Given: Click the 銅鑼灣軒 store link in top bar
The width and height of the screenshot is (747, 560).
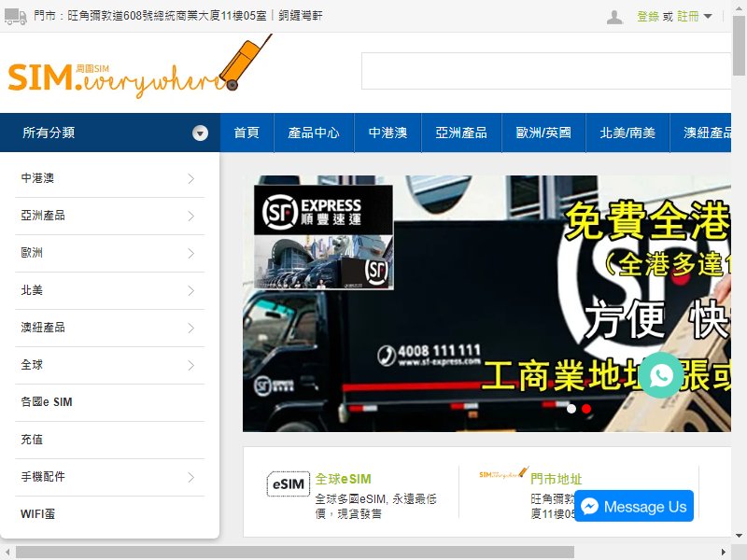Looking at the screenshot, I should pos(300,16).
